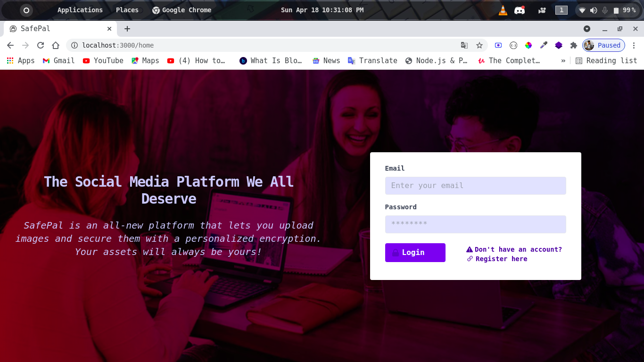The image size is (644, 362).
Task: Click the battery 99% indicator
Action: (625, 10)
